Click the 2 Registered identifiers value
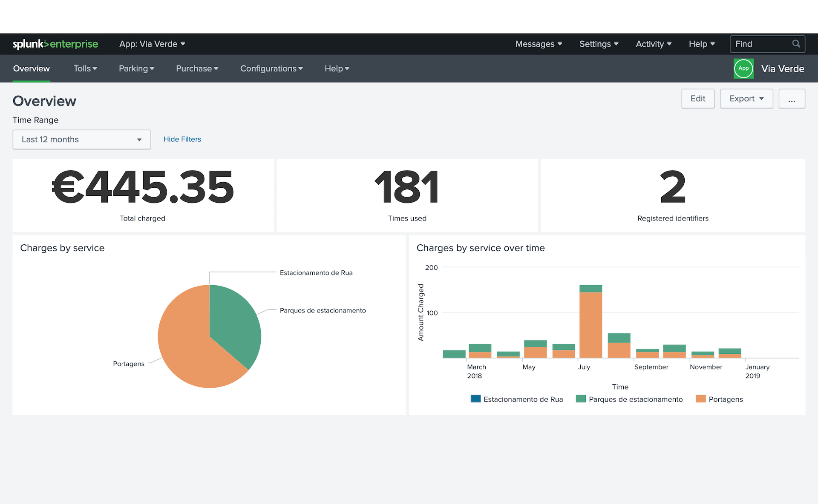This screenshot has width=818, height=504. coord(673,187)
